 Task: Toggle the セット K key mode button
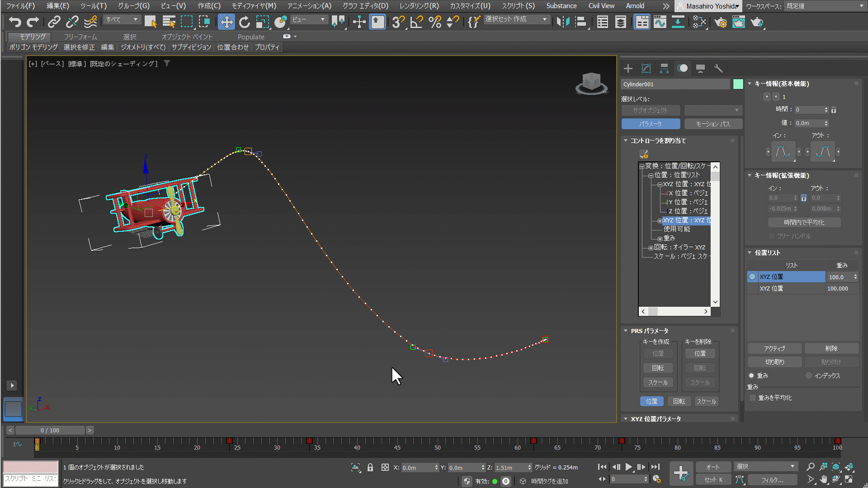point(713,480)
